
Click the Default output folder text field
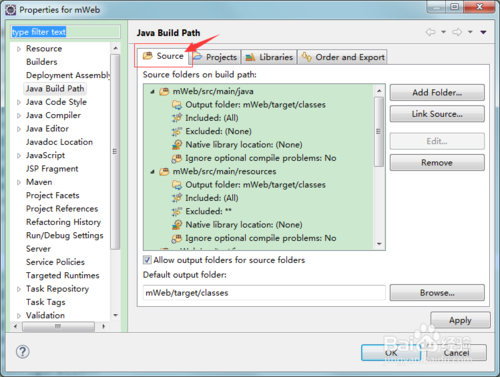pos(264,293)
